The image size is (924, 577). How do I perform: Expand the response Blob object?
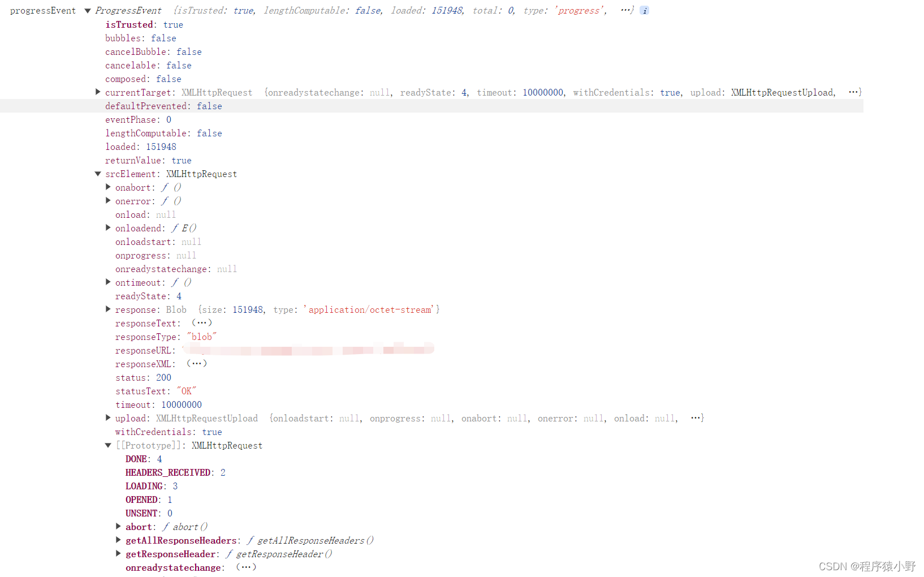(x=108, y=309)
